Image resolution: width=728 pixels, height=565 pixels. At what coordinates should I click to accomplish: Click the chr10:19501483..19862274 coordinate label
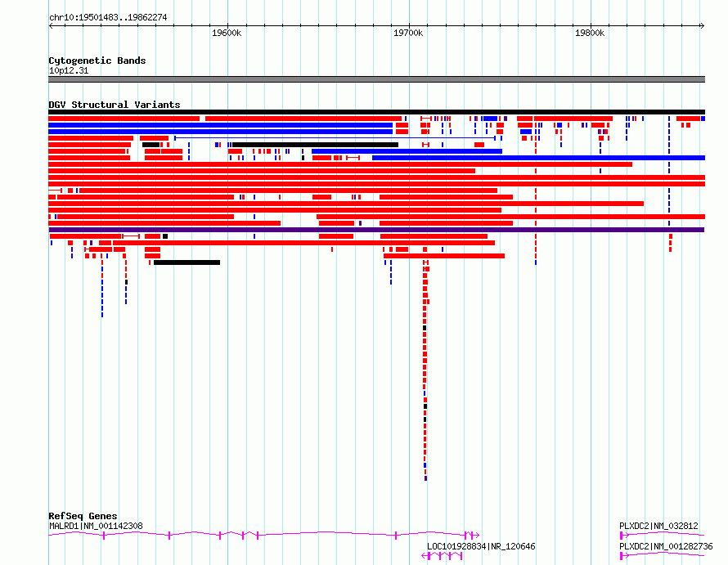point(108,17)
